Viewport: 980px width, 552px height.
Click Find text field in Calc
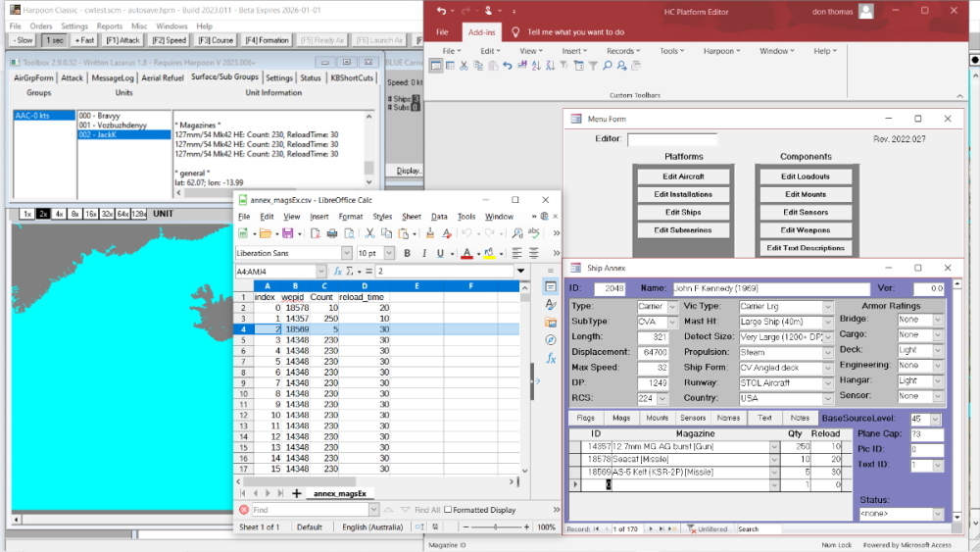point(310,510)
